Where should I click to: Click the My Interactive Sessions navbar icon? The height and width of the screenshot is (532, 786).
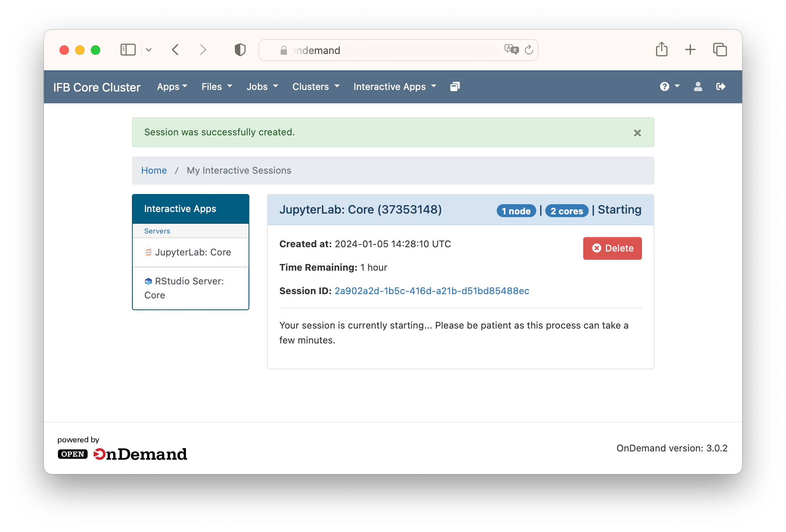(455, 86)
